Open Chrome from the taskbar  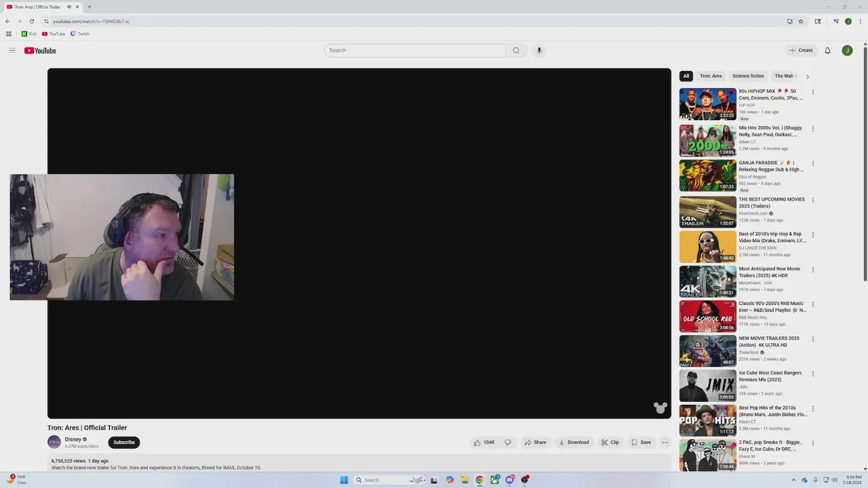479,480
